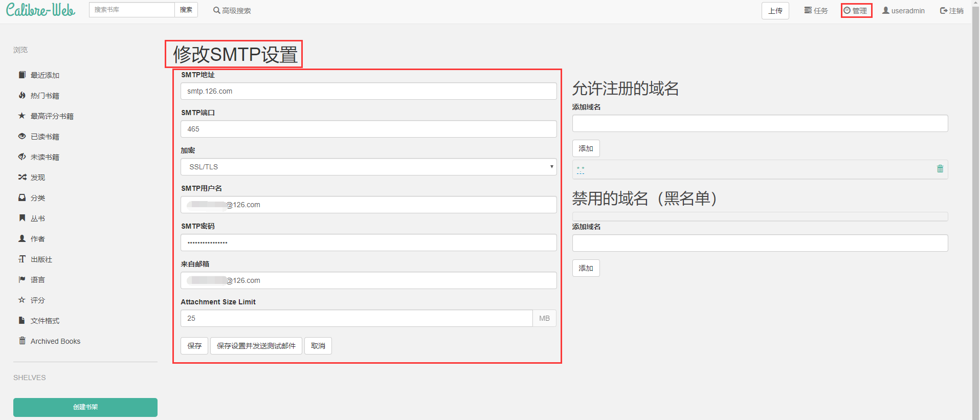Focus the Attachment Size Limit field

click(x=357, y=318)
